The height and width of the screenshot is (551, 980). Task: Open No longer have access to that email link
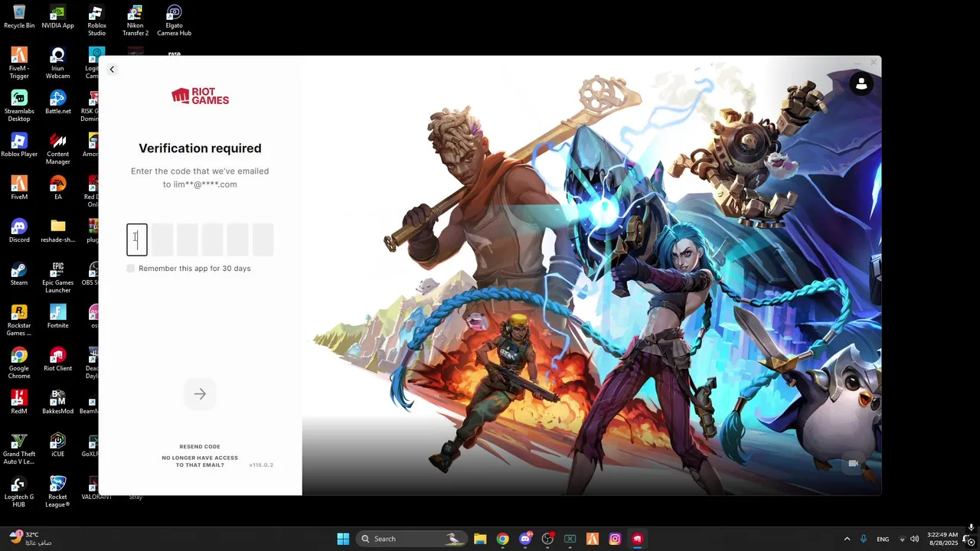[200, 461]
